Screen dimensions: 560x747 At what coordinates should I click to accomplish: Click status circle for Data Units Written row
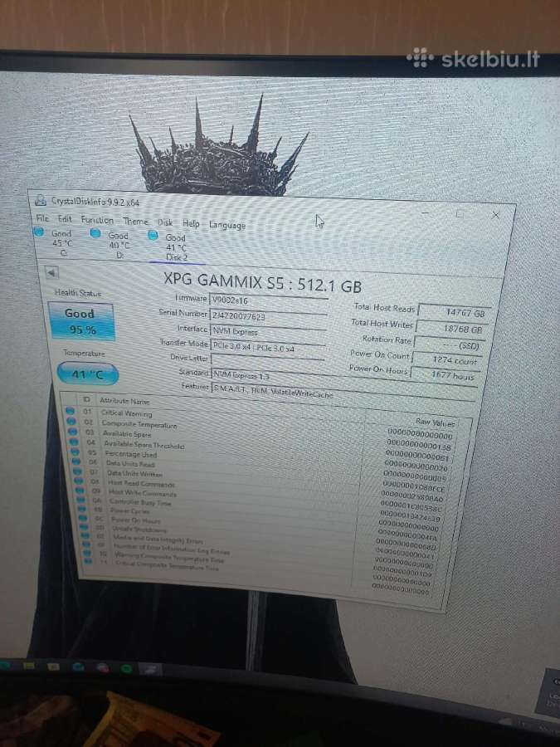[x=78, y=471]
